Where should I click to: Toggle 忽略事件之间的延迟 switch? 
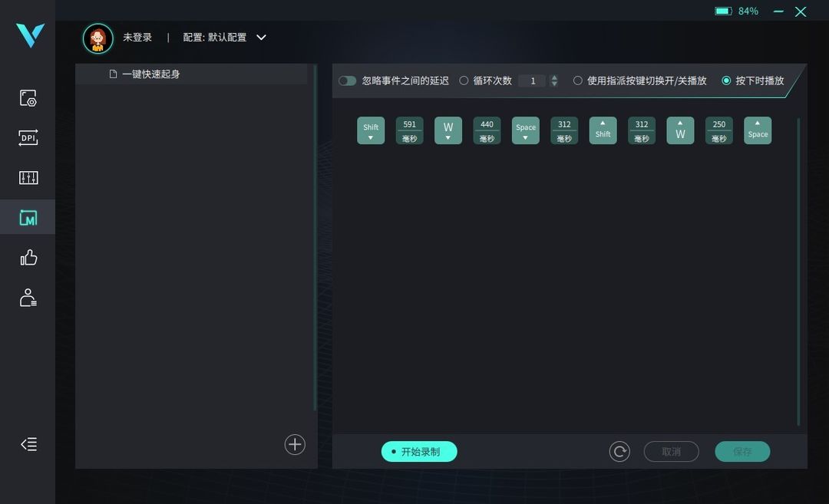[x=348, y=81]
